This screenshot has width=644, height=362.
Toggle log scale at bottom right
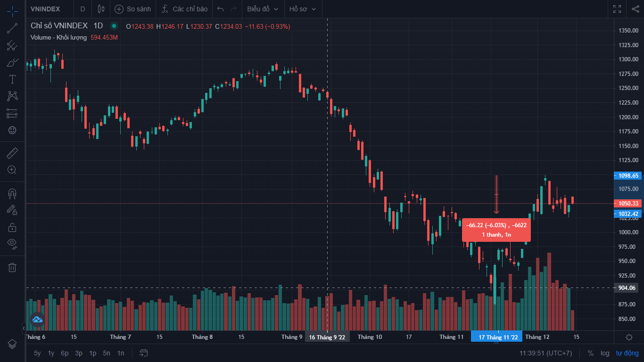[605, 353]
